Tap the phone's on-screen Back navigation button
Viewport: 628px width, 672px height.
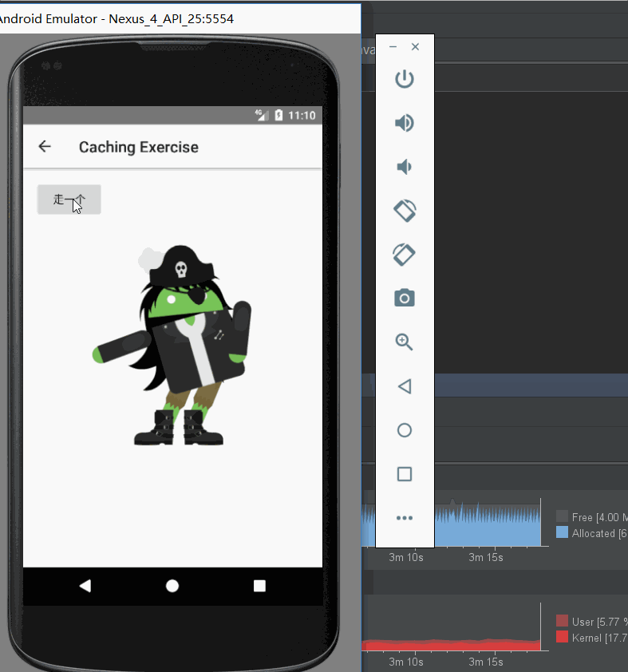tap(85, 586)
